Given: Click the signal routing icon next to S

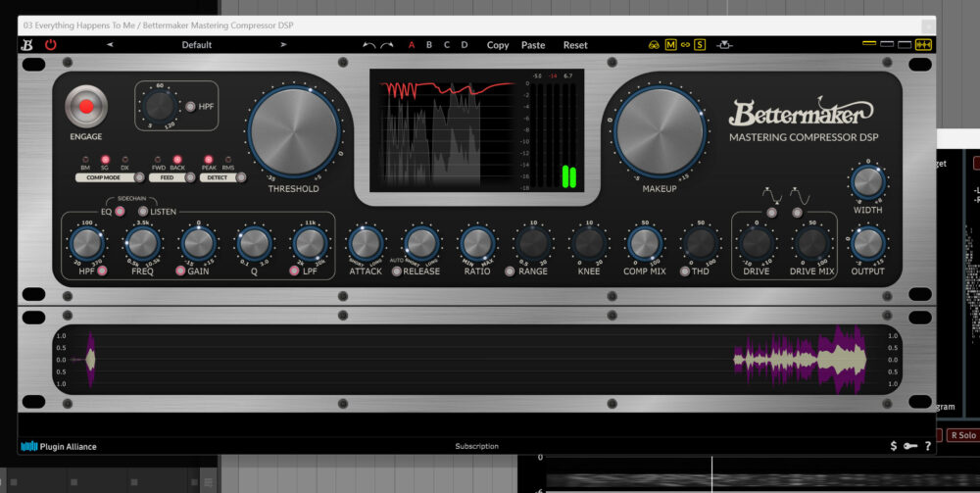Looking at the screenshot, I should 724,45.
